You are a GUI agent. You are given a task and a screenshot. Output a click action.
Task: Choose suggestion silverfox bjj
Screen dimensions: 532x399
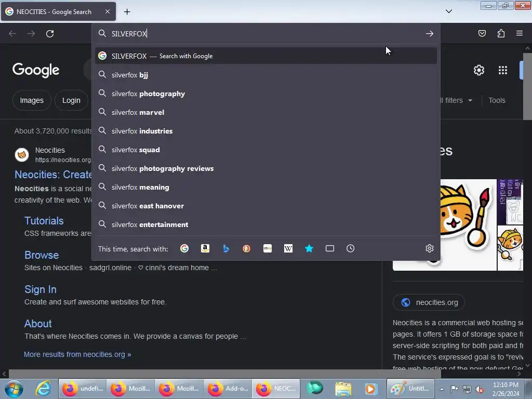266,75
